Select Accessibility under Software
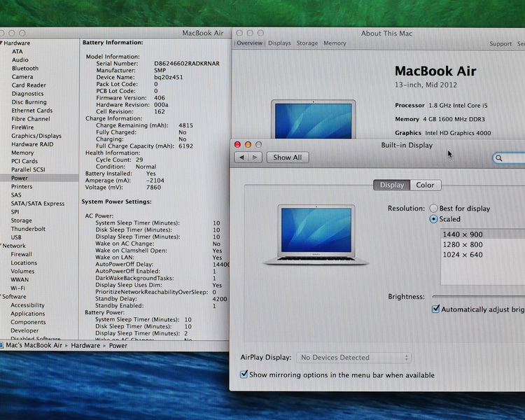This screenshot has height=420, width=525. coord(27,305)
